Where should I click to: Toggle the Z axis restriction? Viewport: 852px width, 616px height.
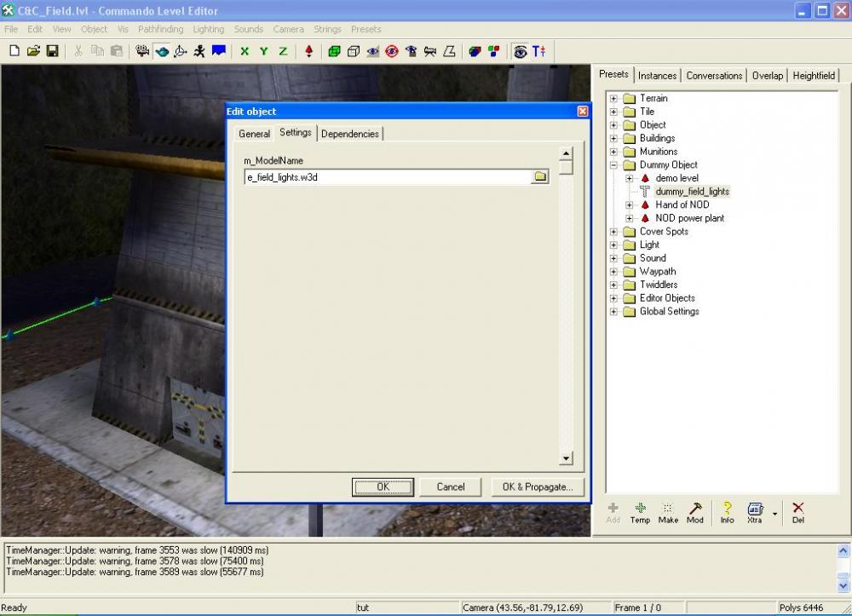tap(283, 51)
